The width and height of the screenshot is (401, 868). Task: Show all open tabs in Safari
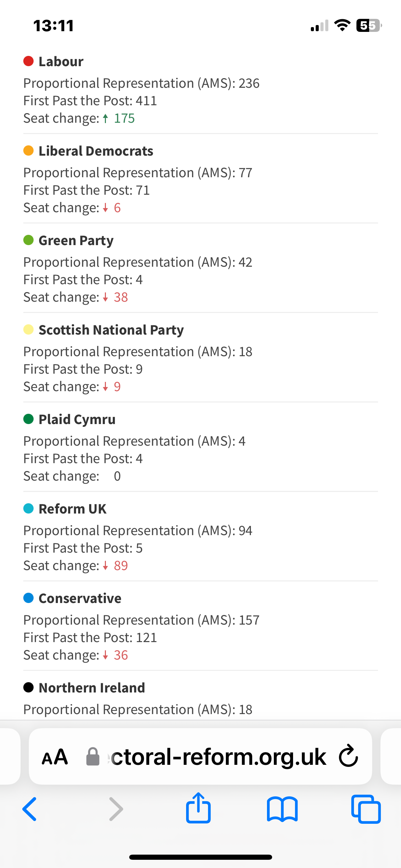366,809
